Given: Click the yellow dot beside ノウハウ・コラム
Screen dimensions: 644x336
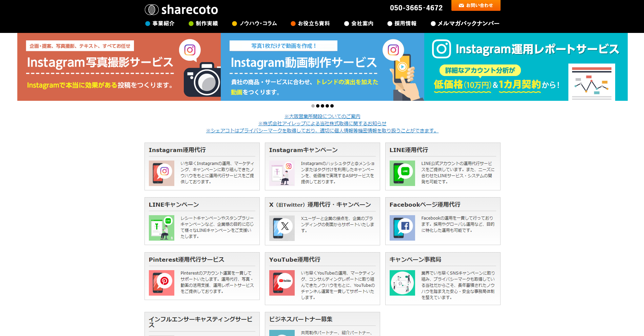Looking at the screenshot, I should coord(234,23).
